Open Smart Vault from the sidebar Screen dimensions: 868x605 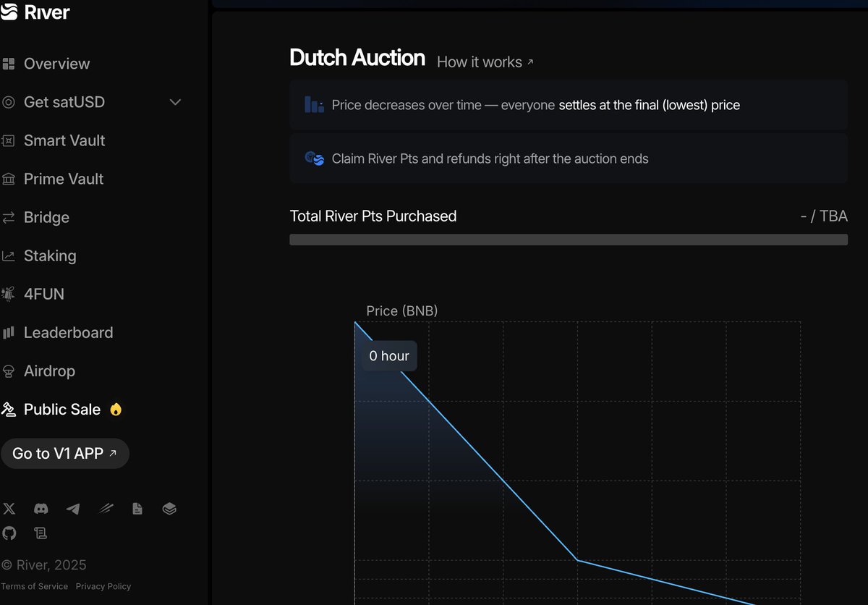tap(64, 140)
